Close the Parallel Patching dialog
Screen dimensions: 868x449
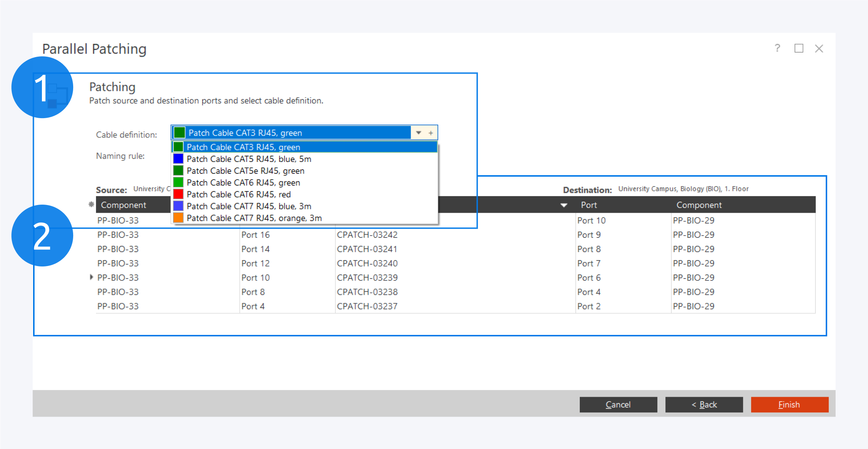[819, 49]
